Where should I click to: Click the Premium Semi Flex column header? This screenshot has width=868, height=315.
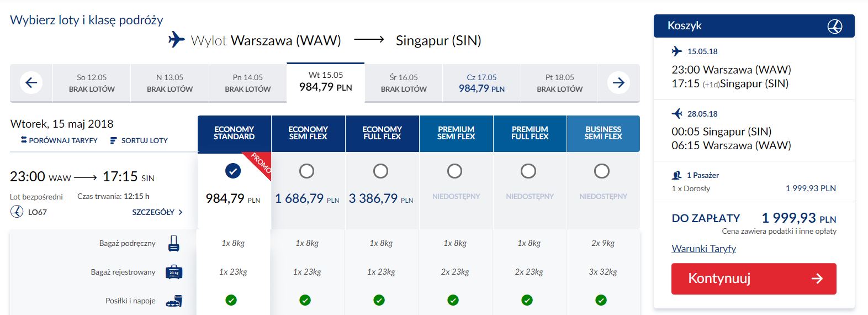456,133
